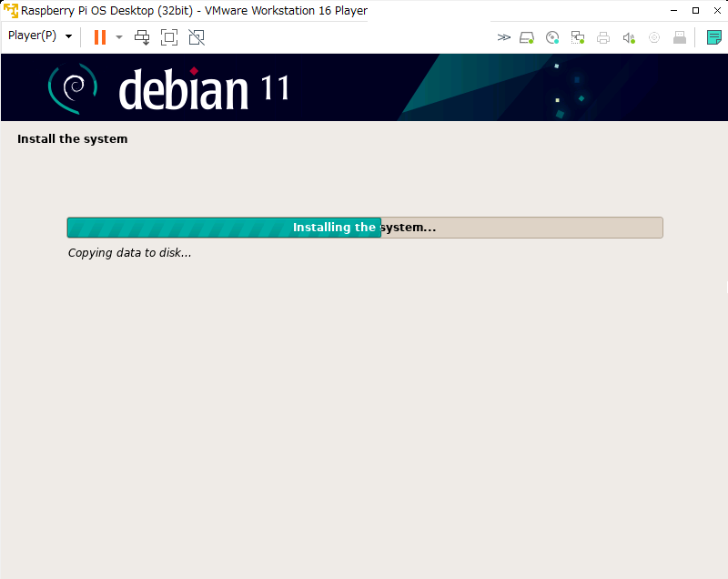728x579 pixels.
Task: Maximize the VMware Player window
Action: [695, 10]
